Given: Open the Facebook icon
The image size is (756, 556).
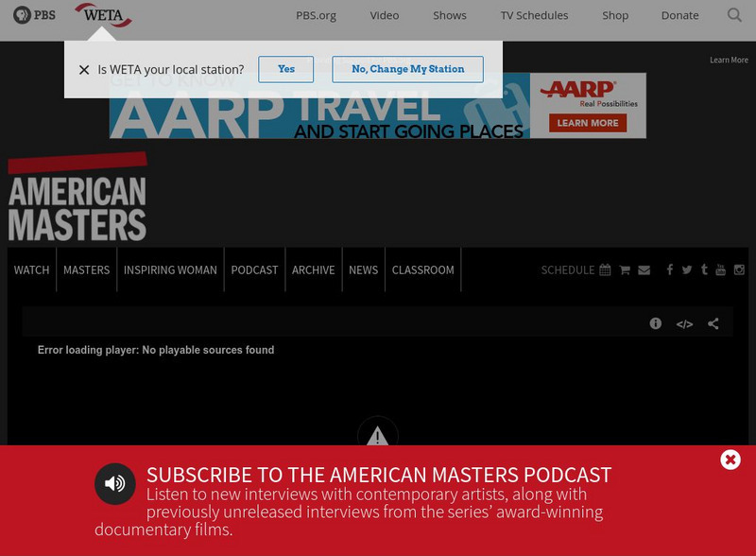Looking at the screenshot, I should [670, 269].
